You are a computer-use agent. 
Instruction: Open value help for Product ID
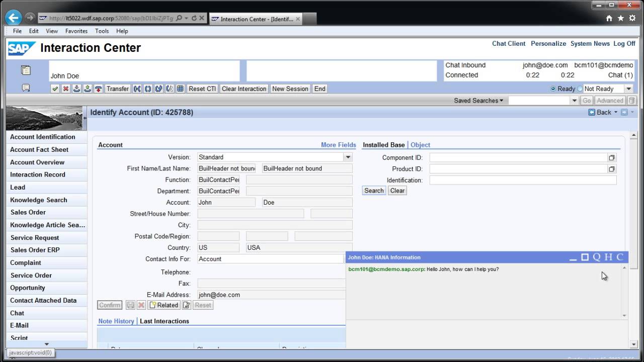point(612,169)
